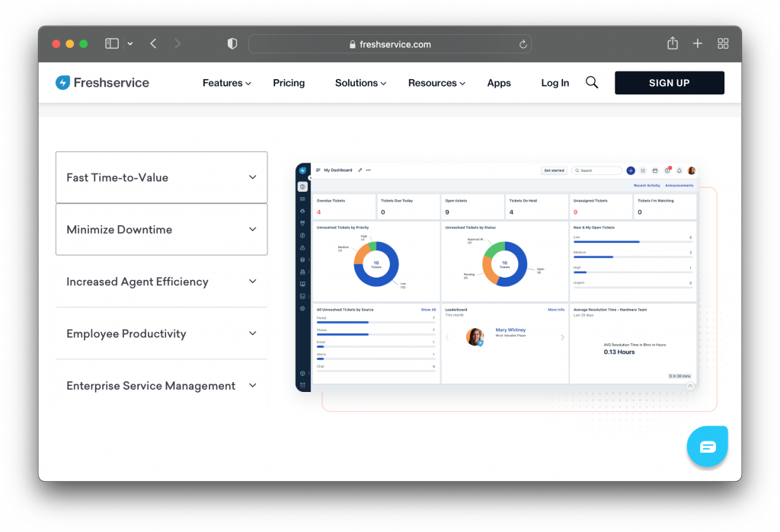Screen dimensions: 780x532
Task: Go to the Pricing page
Action: click(289, 83)
